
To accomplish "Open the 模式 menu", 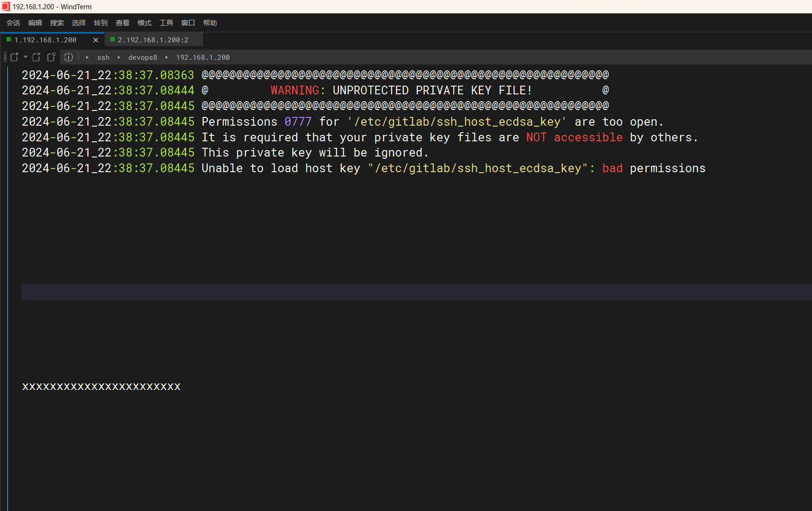I will pyautogui.click(x=144, y=23).
